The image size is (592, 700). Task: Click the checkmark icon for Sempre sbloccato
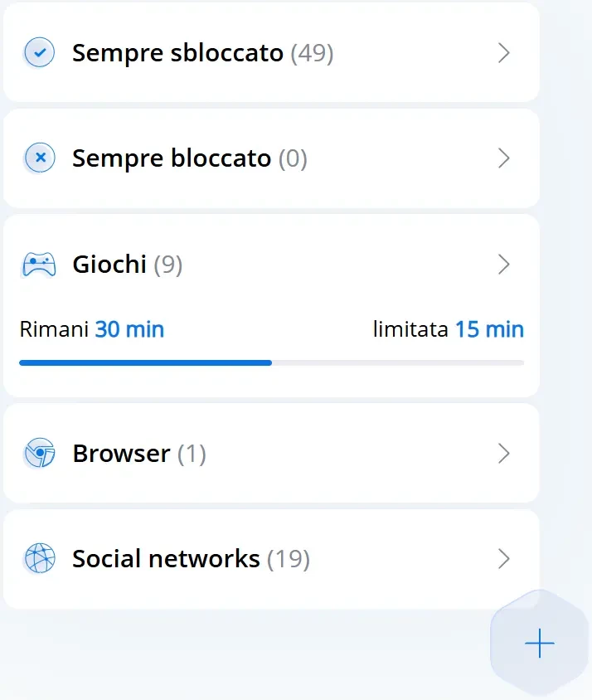point(39,53)
